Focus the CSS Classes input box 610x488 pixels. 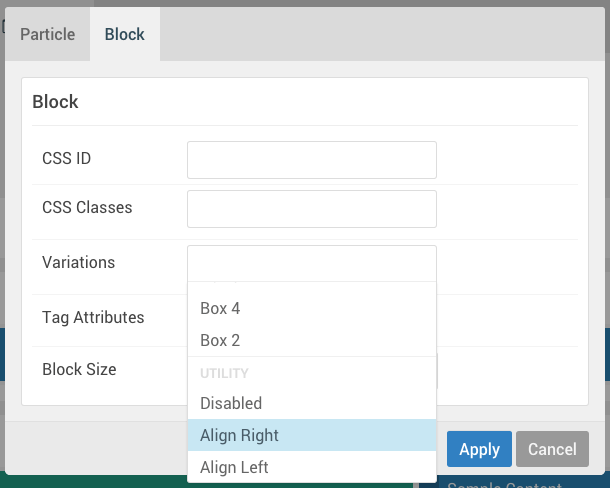pos(311,209)
